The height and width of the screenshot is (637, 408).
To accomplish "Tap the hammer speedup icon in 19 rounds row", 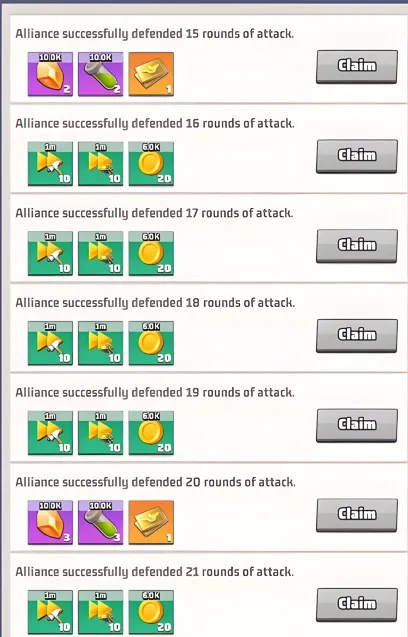I will pyautogui.click(x=50, y=433).
